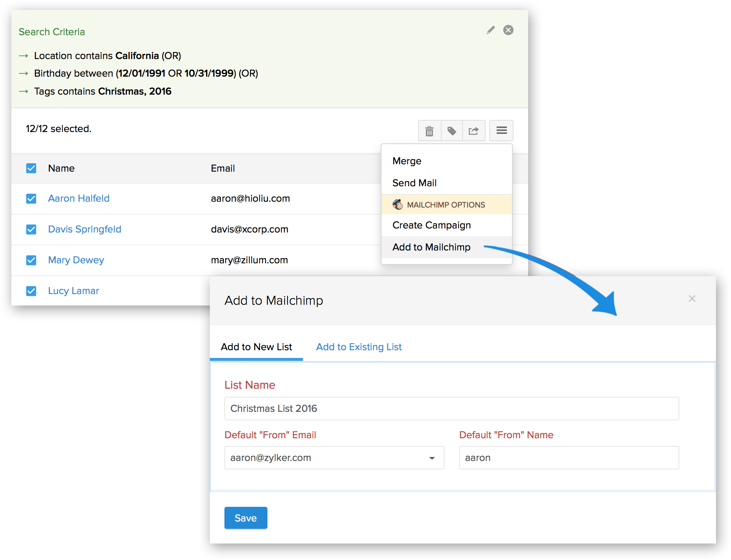Open the hamburger more-actions menu

[x=501, y=131]
